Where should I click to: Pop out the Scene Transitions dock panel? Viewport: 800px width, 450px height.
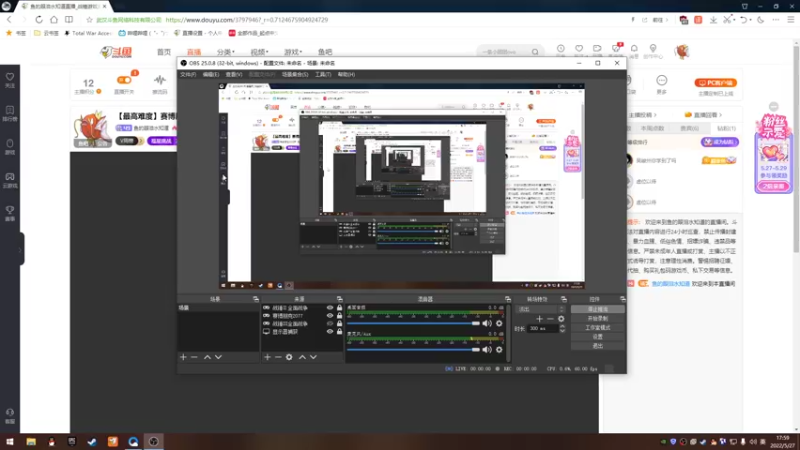click(564, 299)
